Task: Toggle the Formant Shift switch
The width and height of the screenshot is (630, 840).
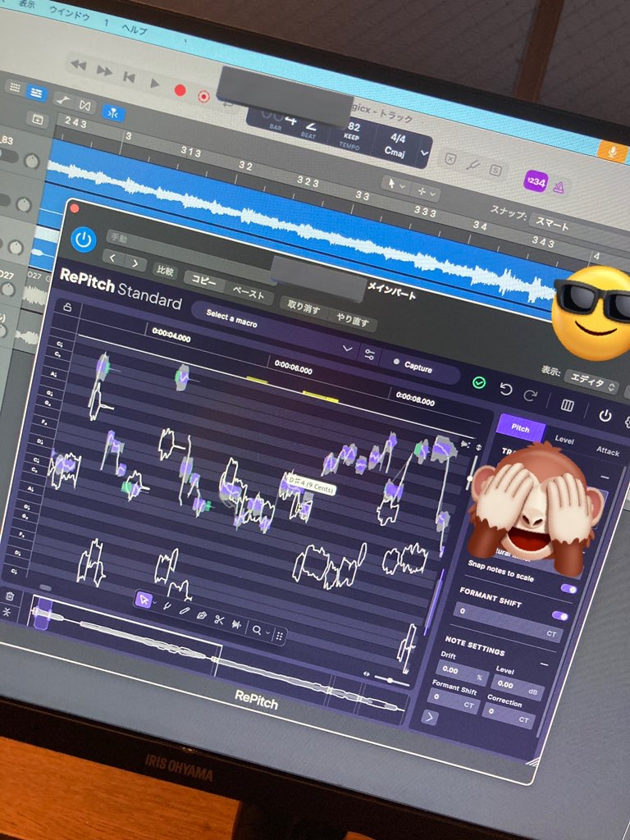Action: click(x=560, y=616)
